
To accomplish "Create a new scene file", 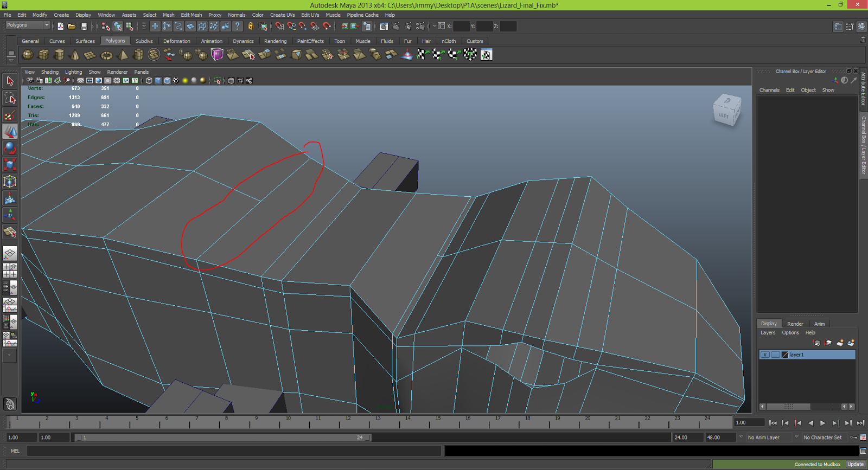I will coord(60,26).
